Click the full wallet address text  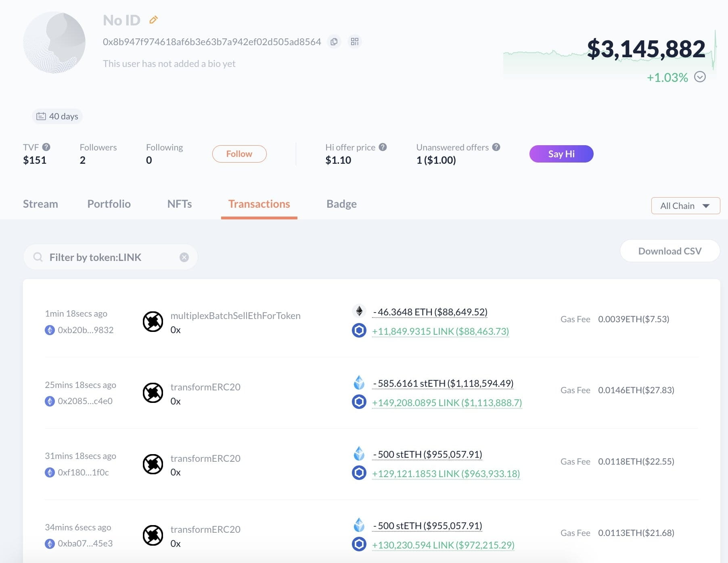(212, 42)
